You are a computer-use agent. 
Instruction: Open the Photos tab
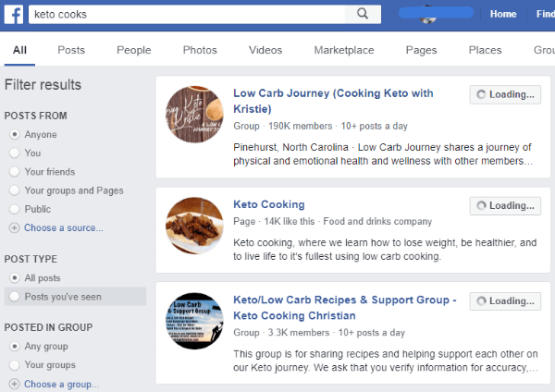[x=200, y=50]
